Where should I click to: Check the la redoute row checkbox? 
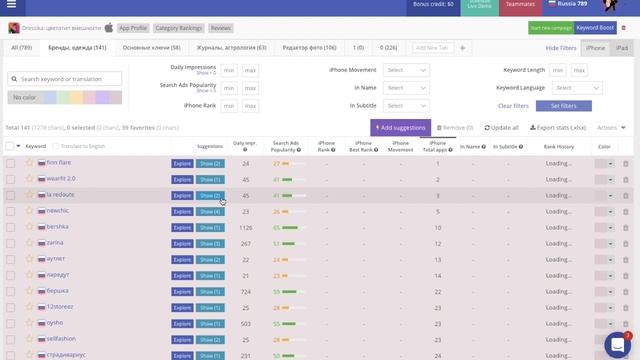pyautogui.click(x=11, y=196)
